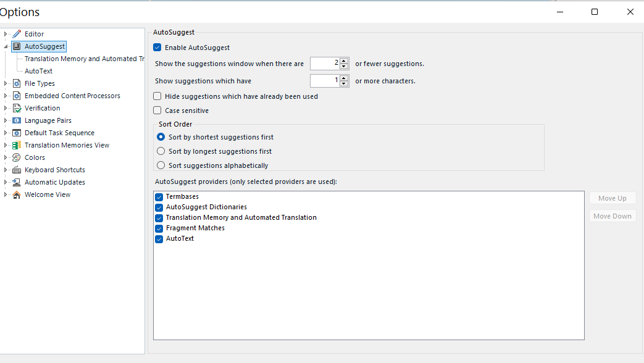The image size is (644, 363).
Task: Click the Keyboard Shortcuts keyboard icon
Action: (x=17, y=170)
